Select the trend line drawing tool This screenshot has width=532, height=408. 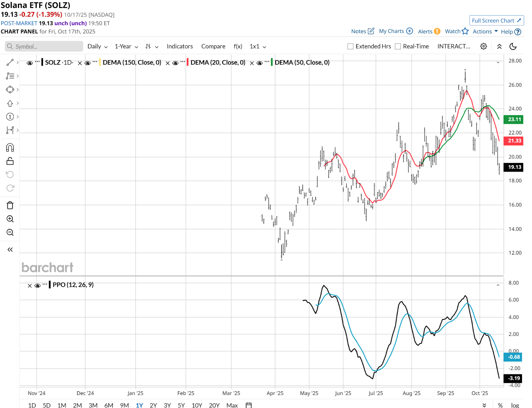coord(10,63)
